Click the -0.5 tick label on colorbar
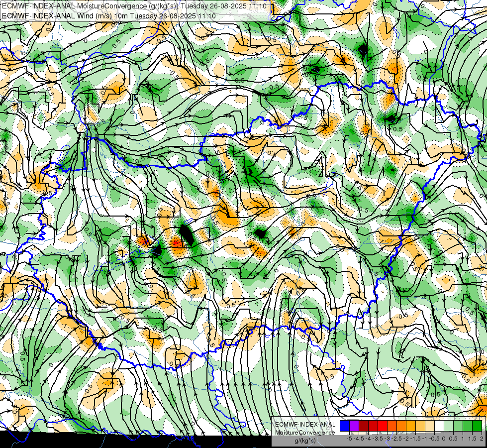Viewport: 487px width, 448px height. tap(434, 439)
